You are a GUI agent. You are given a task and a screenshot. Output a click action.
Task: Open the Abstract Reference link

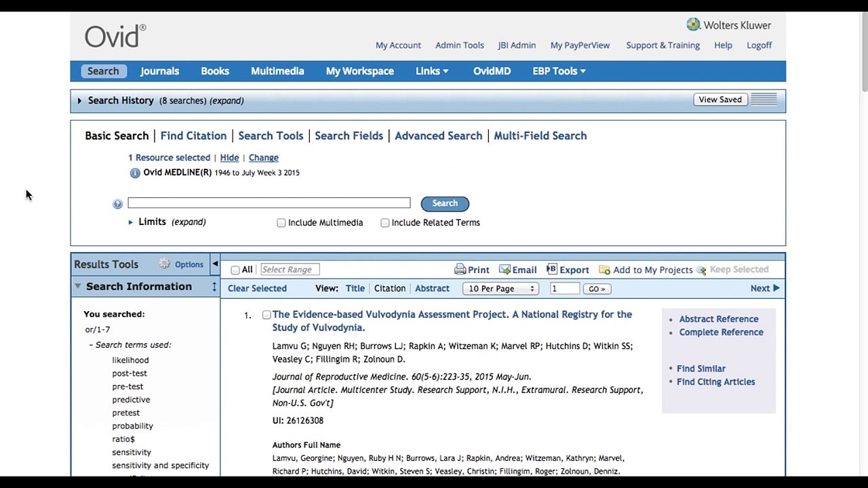click(719, 319)
